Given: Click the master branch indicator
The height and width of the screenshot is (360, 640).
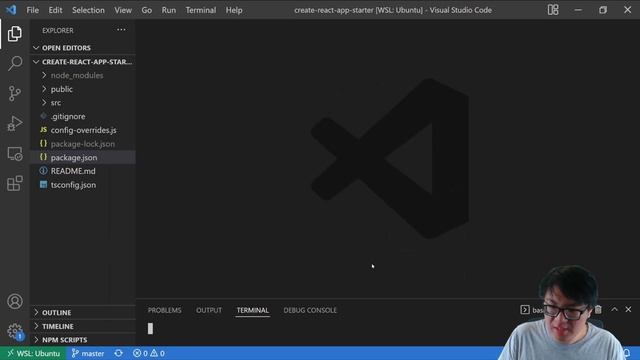Looking at the screenshot, I should (x=88, y=353).
